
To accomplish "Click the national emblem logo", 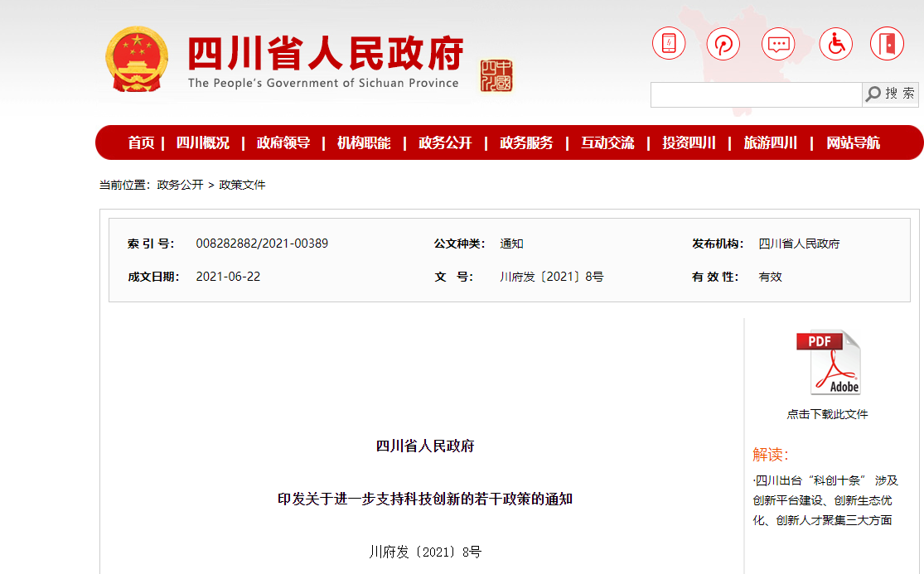I will pos(137,60).
